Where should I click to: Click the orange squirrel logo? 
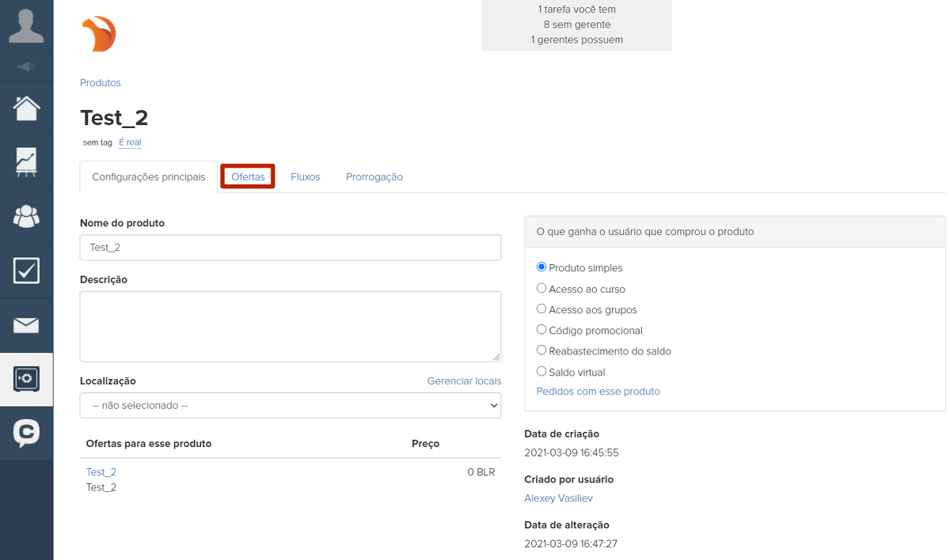(x=99, y=34)
